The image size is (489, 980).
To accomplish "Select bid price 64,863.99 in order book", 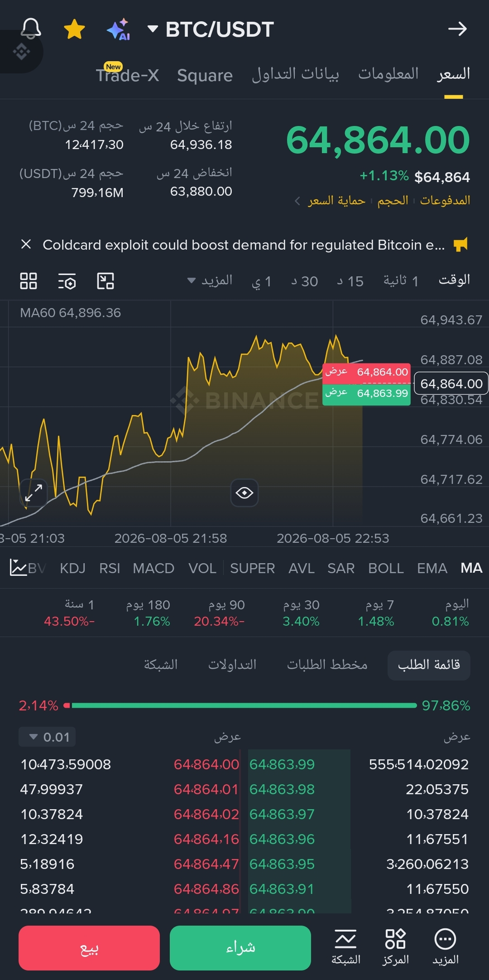I will (x=282, y=764).
